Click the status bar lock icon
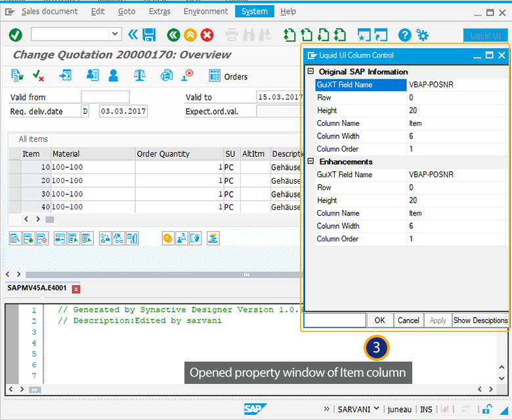Viewport: 512px width, 420px height. 487,409
